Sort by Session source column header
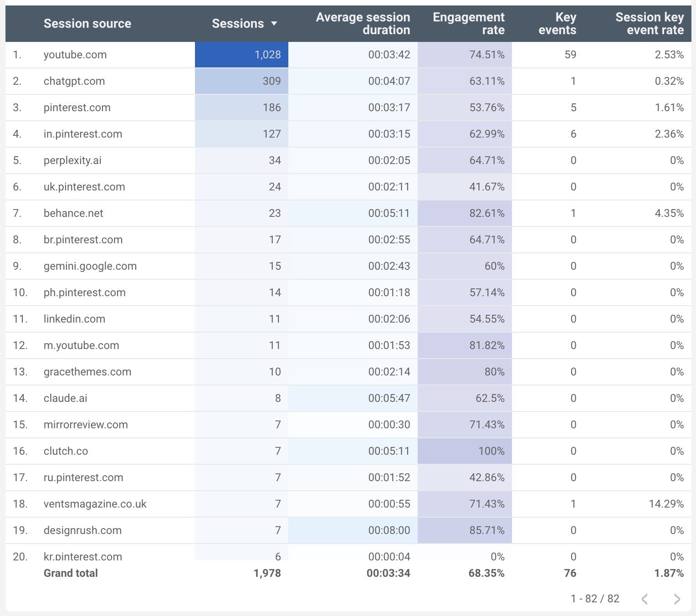696x616 pixels. (87, 24)
